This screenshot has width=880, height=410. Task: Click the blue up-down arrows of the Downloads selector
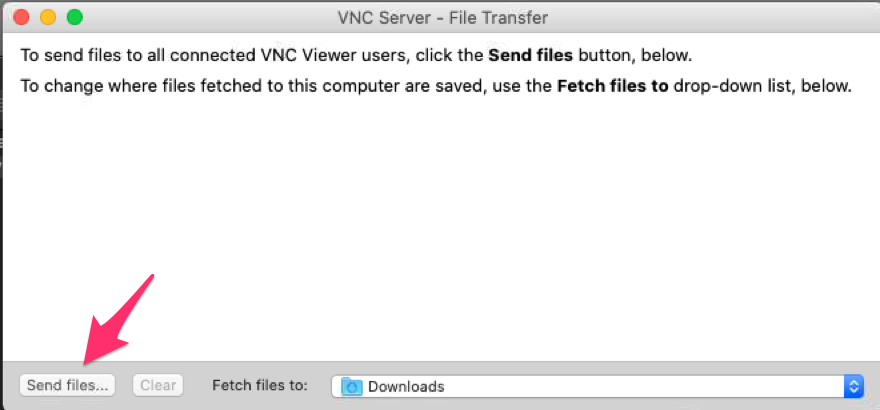[x=853, y=386]
